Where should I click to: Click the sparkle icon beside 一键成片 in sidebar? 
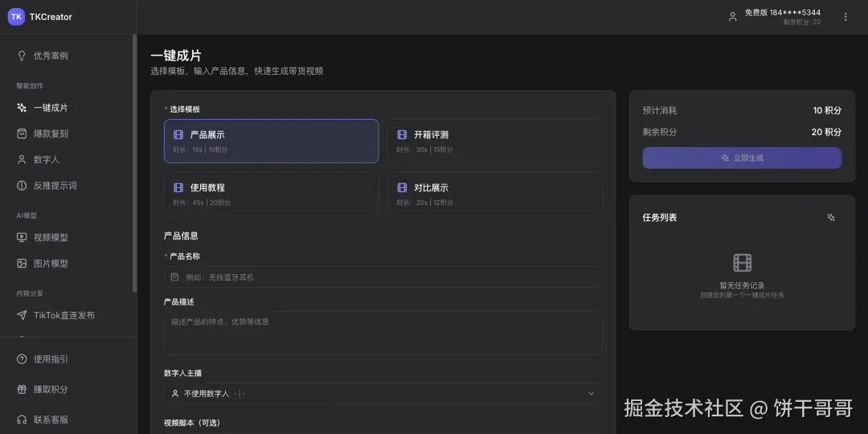tap(22, 108)
